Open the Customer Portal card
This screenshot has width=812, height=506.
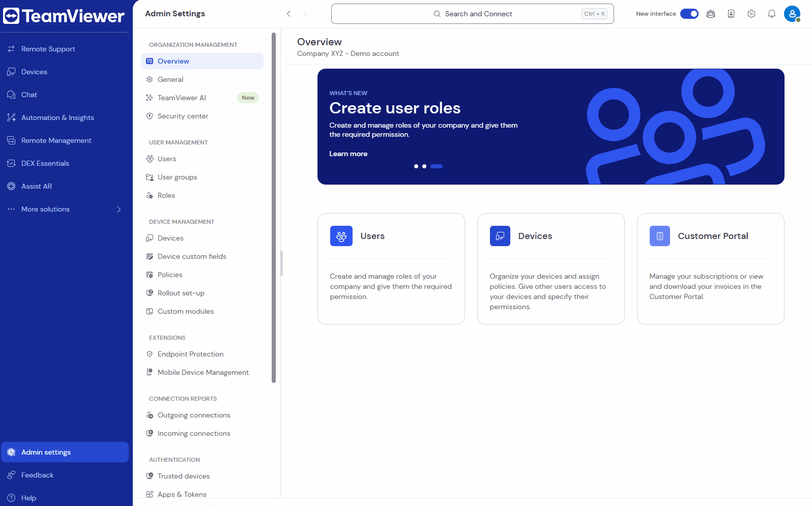pyautogui.click(x=711, y=269)
